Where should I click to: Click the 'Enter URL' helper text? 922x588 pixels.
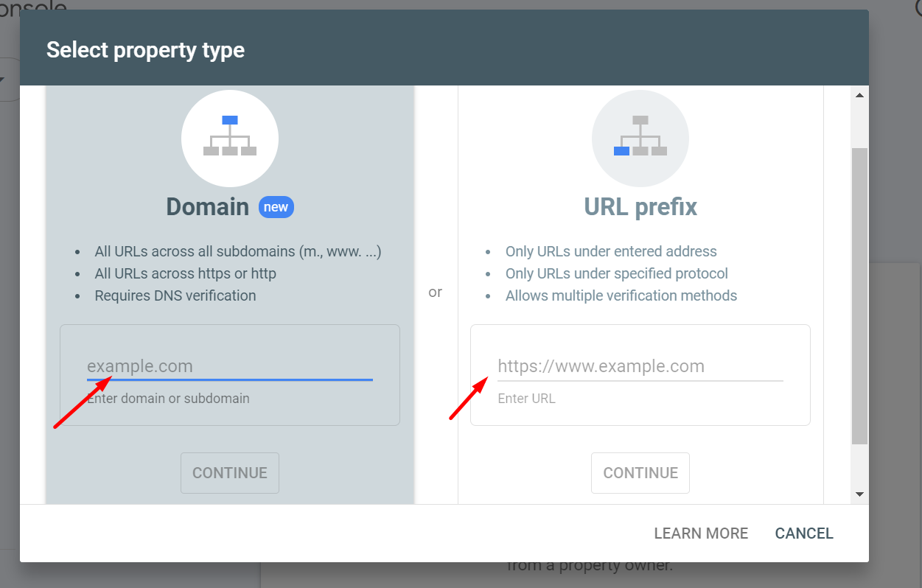pos(526,399)
